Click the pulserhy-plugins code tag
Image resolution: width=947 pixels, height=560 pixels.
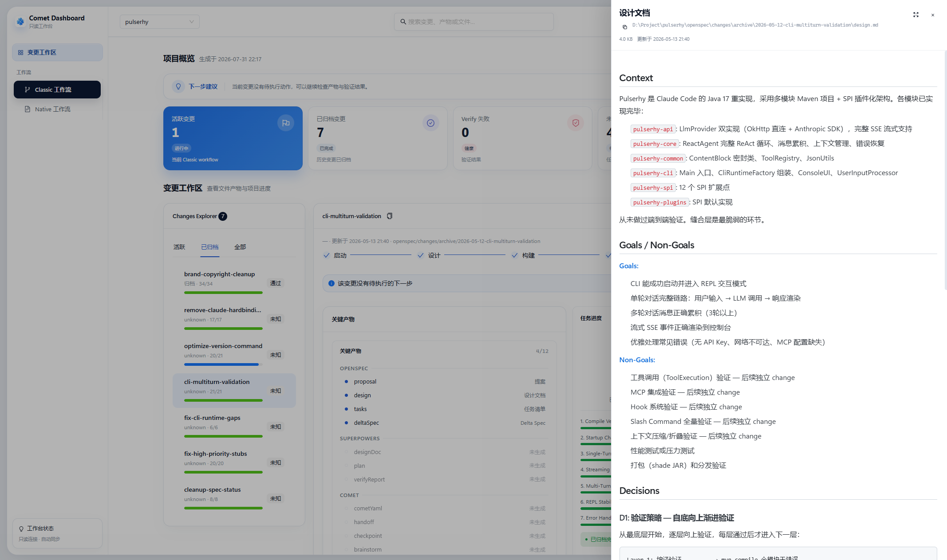click(x=659, y=202)
